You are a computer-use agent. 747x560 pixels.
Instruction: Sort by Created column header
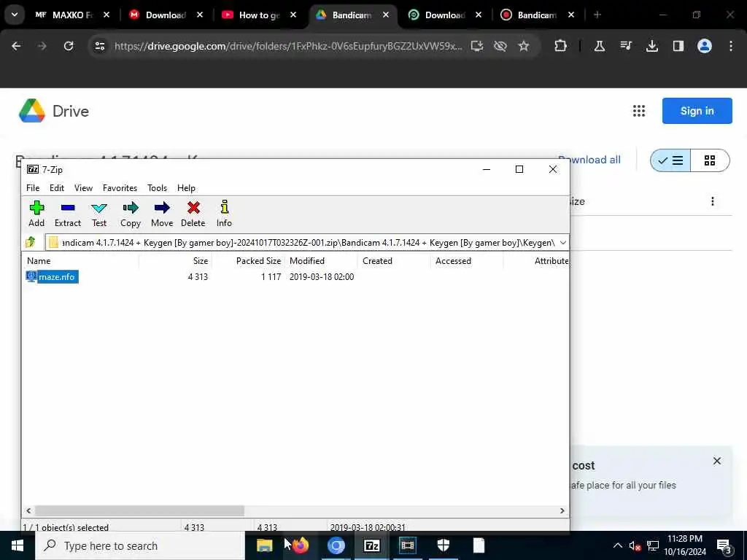(x=394, y=261)
